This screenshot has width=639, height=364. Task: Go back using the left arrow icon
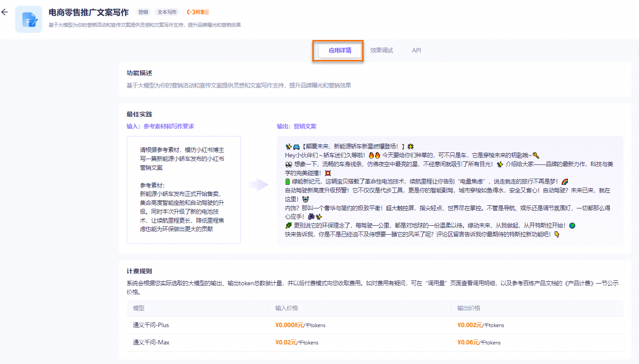[4, 12]
